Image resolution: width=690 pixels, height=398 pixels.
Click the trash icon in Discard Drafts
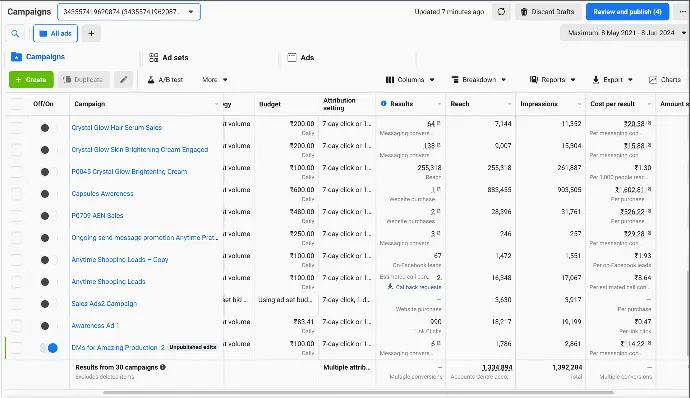(524, 12)
